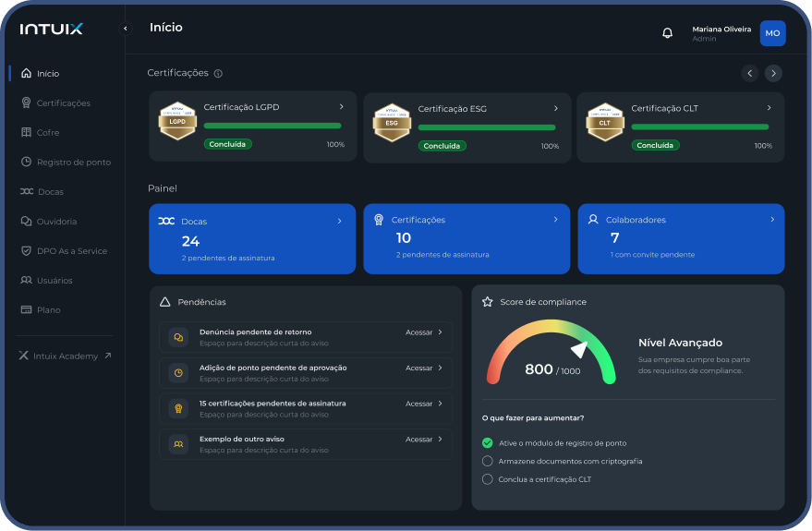
Task: Go to previous certifications with left arrow
Action: [749, 73]
